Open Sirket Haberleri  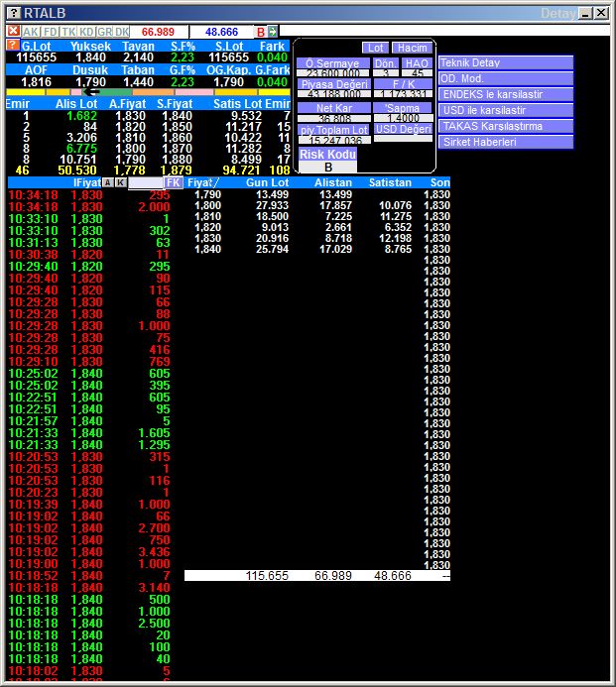click(506, 142)
